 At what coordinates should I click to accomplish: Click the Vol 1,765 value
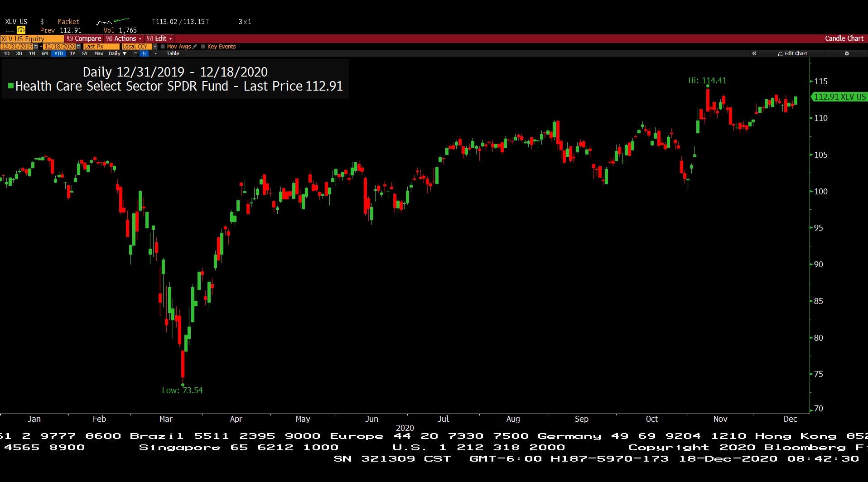pos(120,30)
